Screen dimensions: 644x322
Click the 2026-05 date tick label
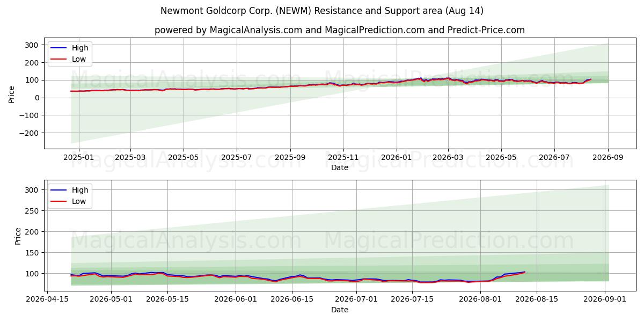501,157
